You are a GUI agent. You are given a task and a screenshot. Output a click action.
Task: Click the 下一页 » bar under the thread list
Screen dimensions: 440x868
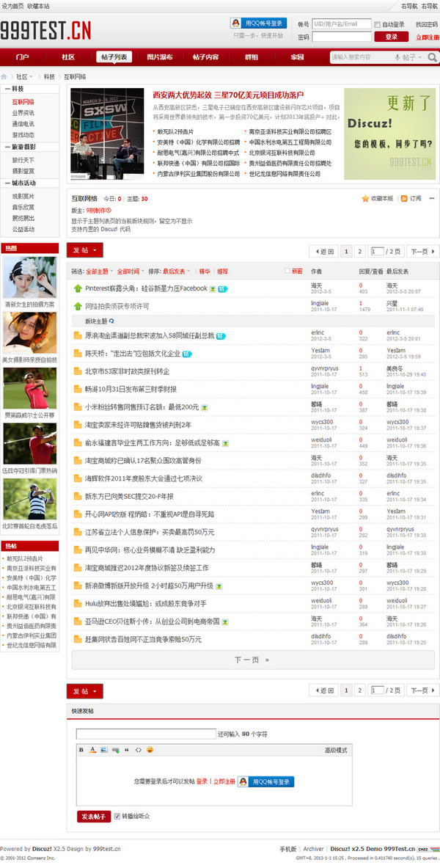(253, 660)
